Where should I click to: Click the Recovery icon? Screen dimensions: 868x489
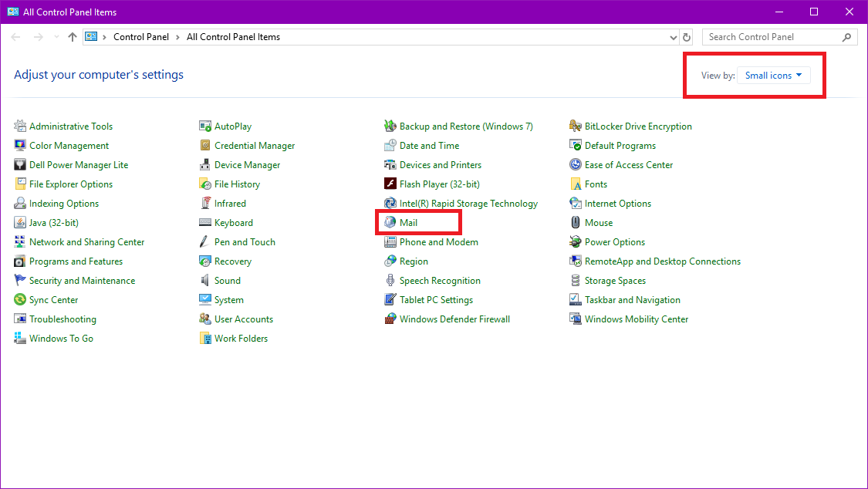pos(205,261)
